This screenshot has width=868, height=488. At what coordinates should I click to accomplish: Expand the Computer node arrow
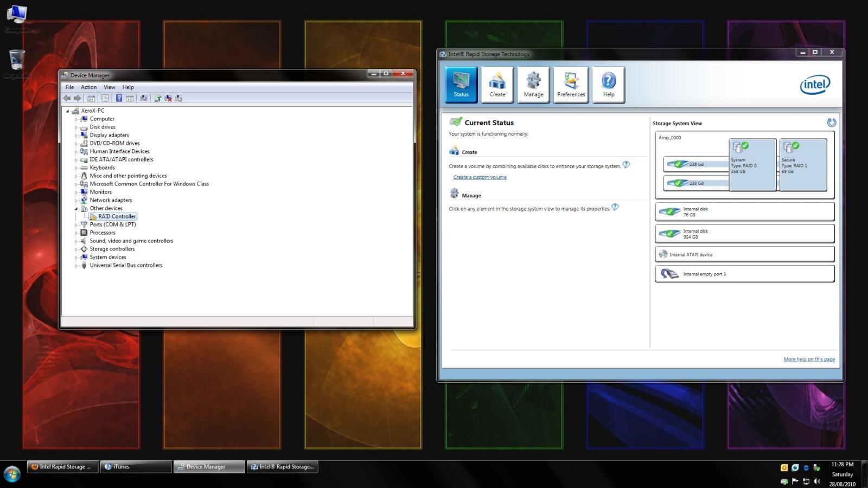pos(76,119)
